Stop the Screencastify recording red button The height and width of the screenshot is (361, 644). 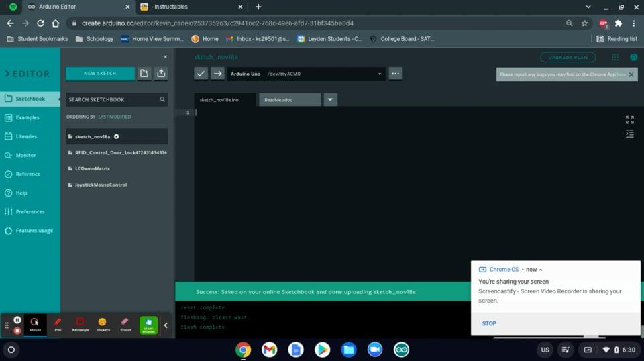tap(17, 331)
